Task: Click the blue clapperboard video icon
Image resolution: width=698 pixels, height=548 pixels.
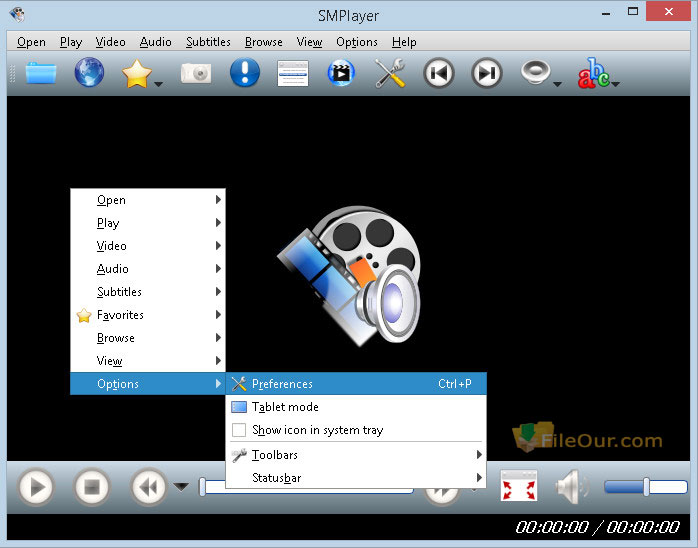Action: coord(341,73)
